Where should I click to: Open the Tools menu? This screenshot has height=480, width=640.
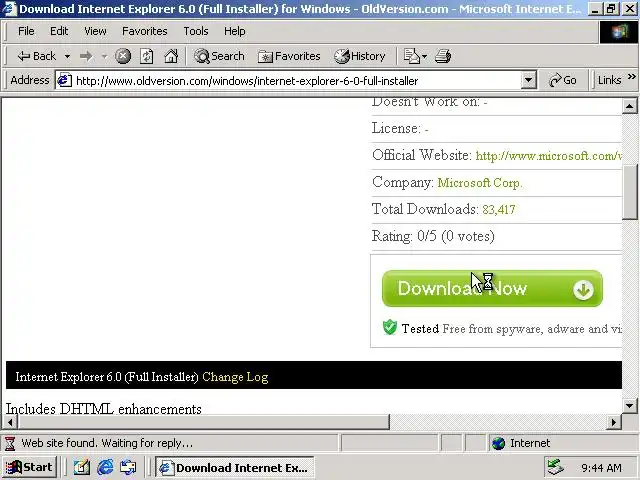point(196,31)
